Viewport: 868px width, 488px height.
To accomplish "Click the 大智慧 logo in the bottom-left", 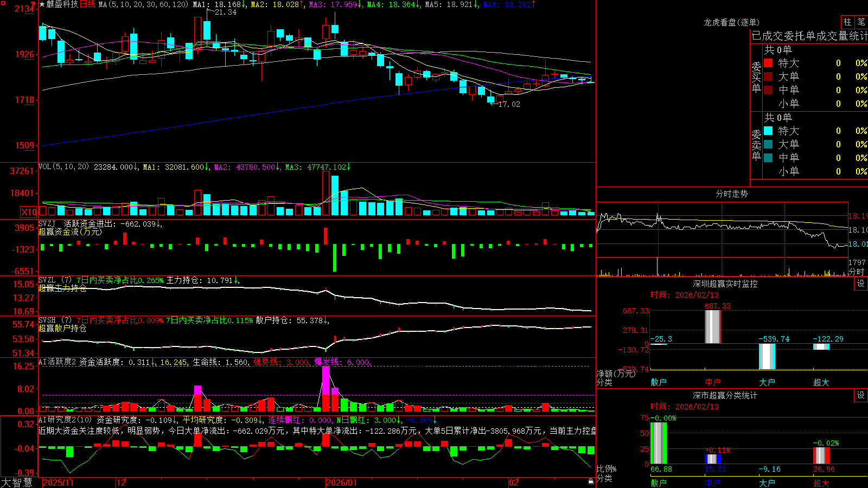I will click(17, 483).
